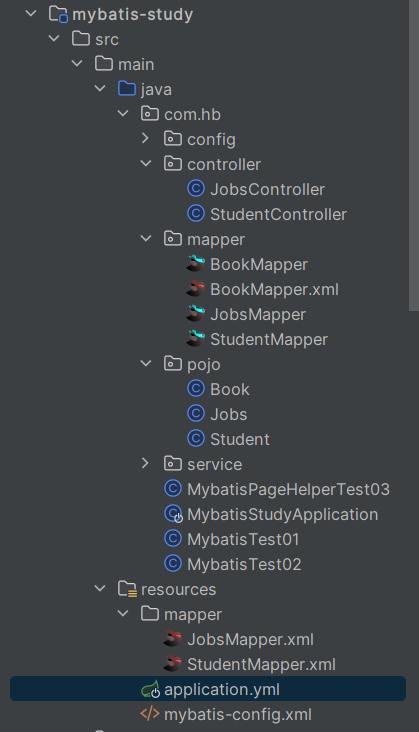Select the JobsController class
The height and width of the screenshot is (732, 419).
267,189
